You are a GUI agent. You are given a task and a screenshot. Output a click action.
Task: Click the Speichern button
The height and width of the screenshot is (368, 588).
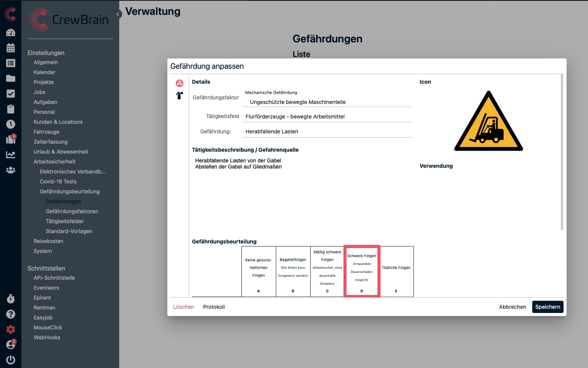pos(547,307)
